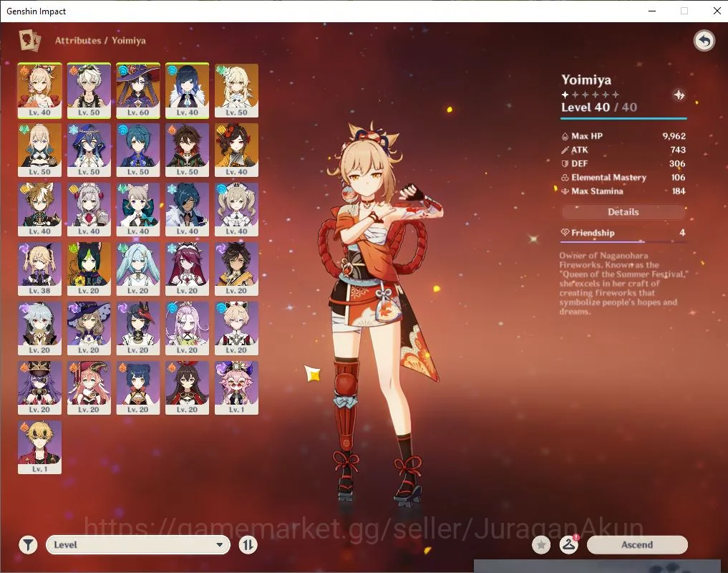Select Kujou Sara Lv. 20 portrait
This screenshot has width=728, height=573.
[138, 329]
